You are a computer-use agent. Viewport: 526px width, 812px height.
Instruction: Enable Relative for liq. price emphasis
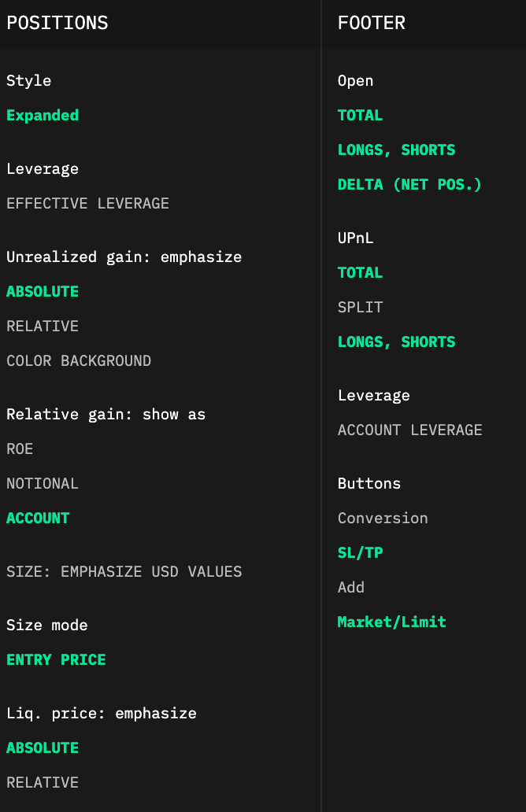pyautogui.click(x=43, y=783)
